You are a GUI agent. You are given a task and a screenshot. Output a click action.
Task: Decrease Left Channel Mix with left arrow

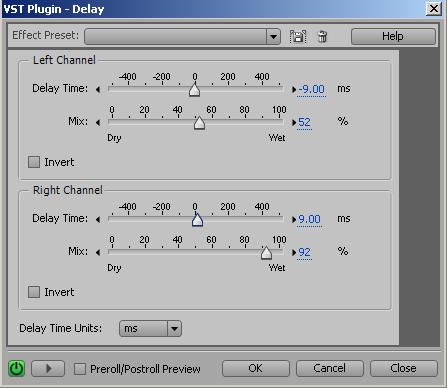pos(98,123)
